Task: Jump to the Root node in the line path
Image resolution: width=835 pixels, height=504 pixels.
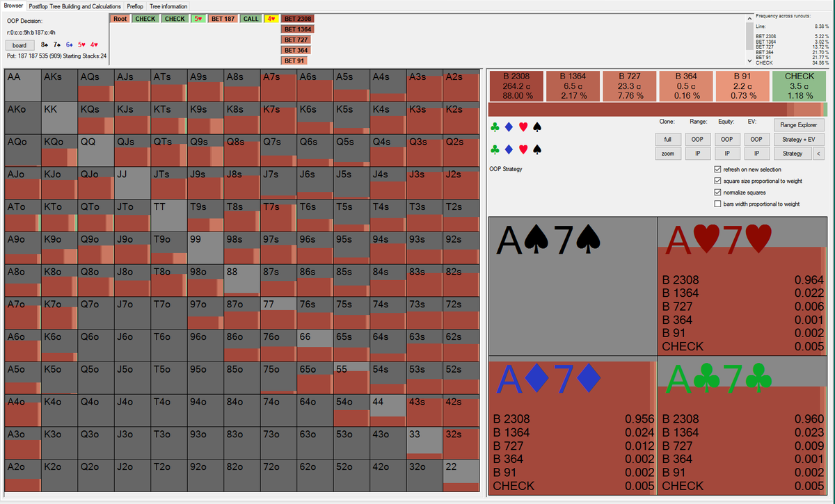Action: (120, 19)
